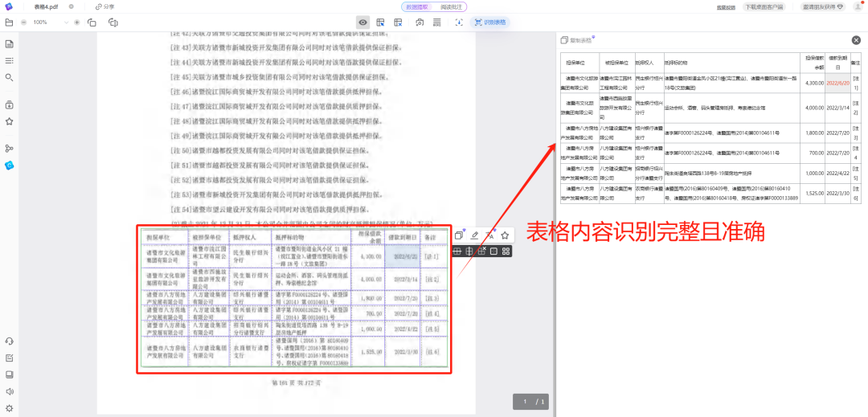The image size is (868, 417).
Task: Click the camera capture toolbar icon
Action: (420, 22)
